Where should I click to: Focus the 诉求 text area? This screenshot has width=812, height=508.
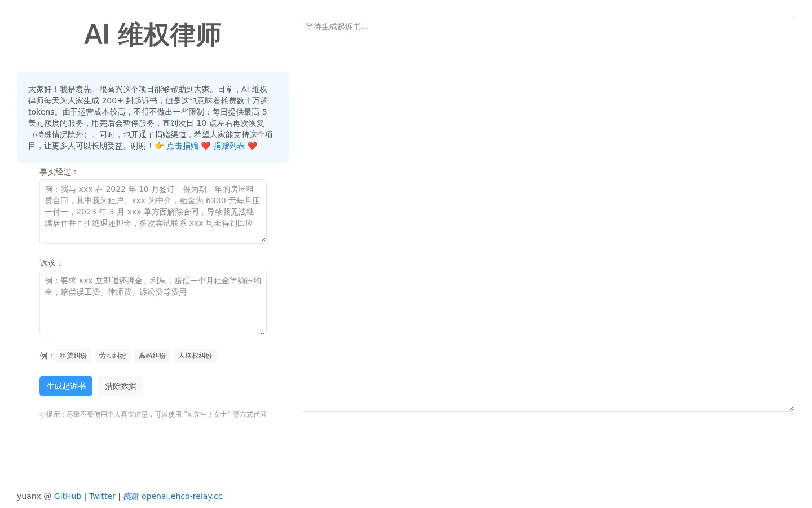[153, 303]
